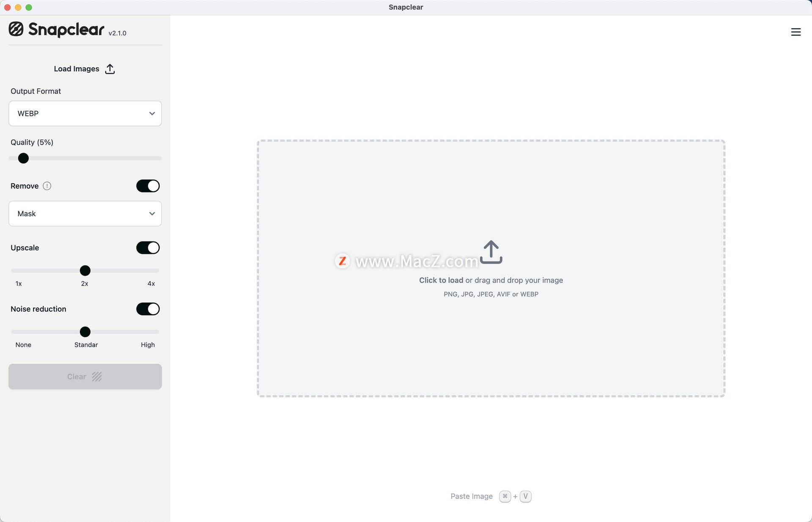Click 'PNG, JPG, JPEG, AVIF or WEBP' text
Screen dimensions: 812x522
491,294
